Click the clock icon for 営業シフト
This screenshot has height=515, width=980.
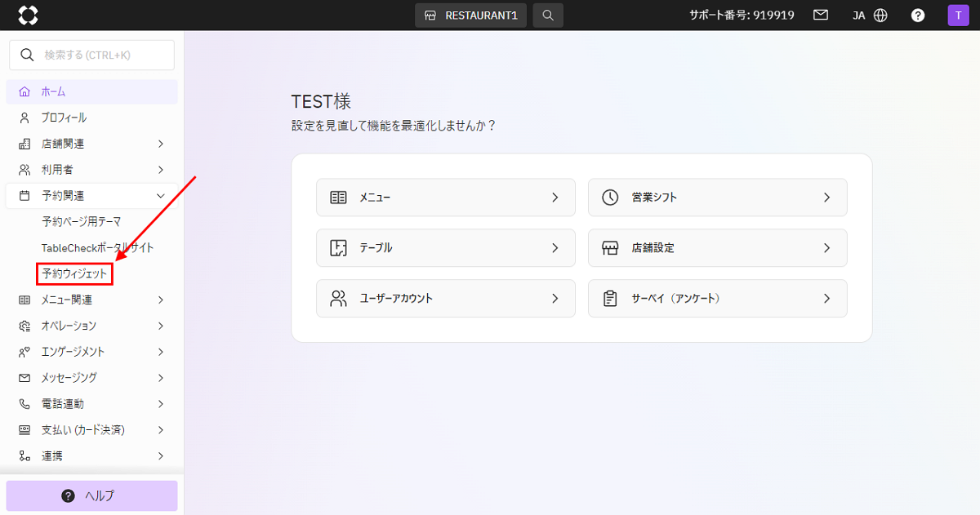(x=610, y=198)
